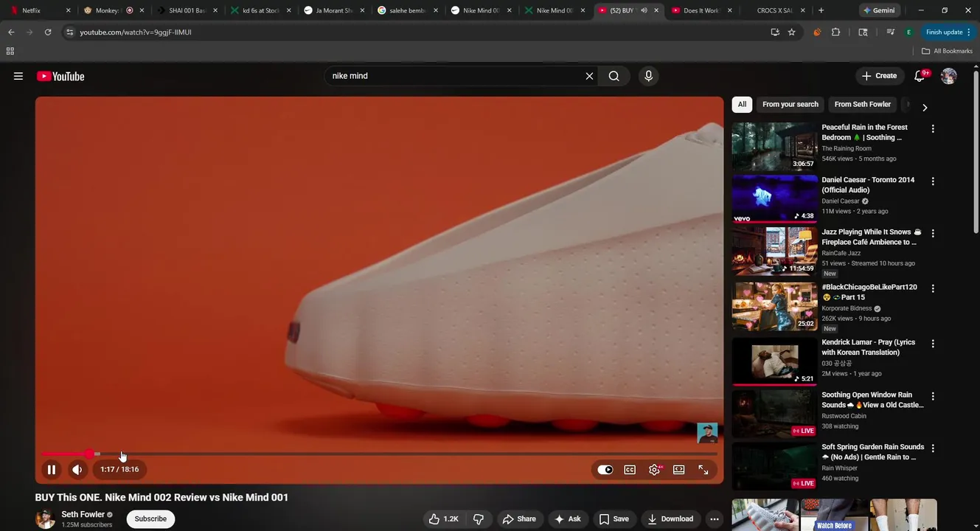Play Daniel Caesar - Toronto 2014 video
The height and width of the screenshot is (531, 980).
pyautogui.click(x=774, y=198)
